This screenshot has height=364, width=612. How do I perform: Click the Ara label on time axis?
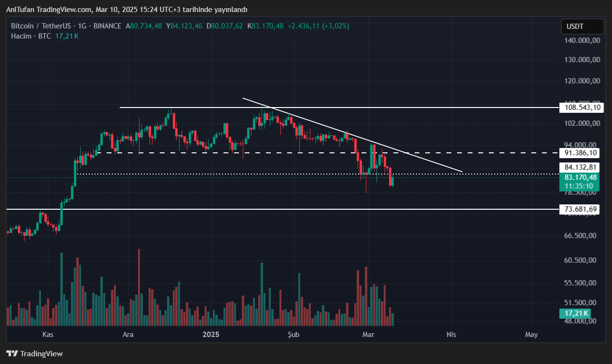[x=128, y=334]
